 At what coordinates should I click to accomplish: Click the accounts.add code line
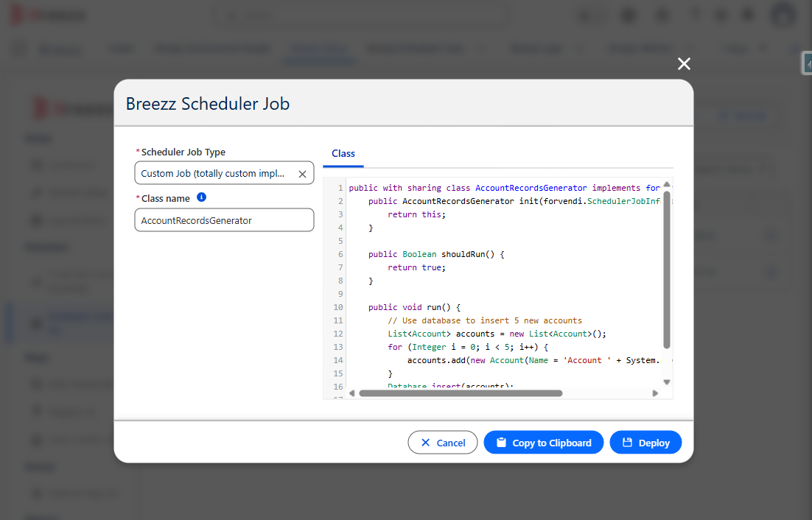tap(533, 361)
